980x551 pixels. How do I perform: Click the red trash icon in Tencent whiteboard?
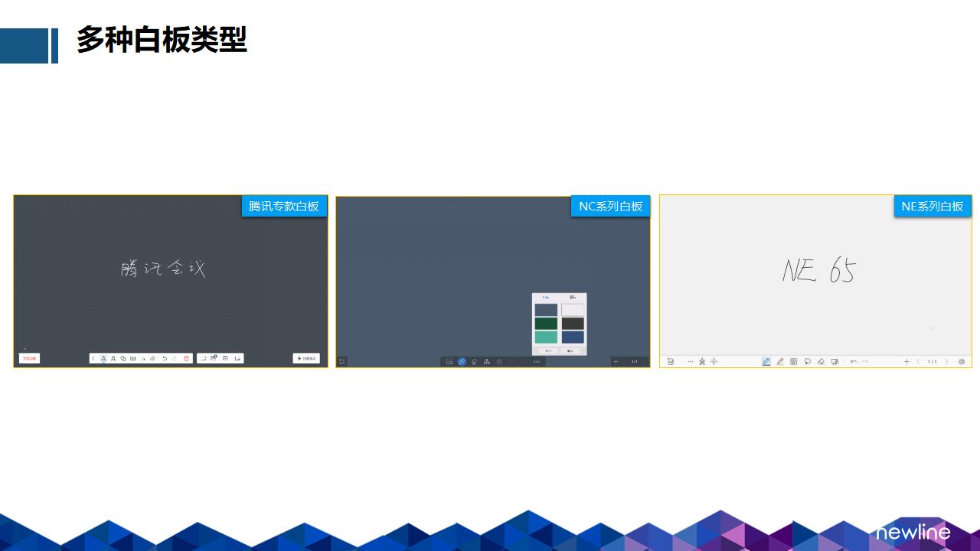186,358
